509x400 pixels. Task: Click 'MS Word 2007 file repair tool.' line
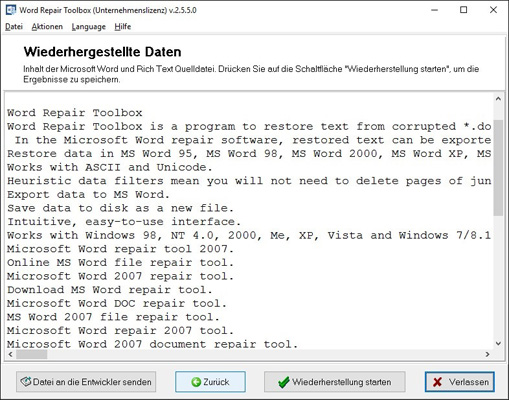pos(113,317)
